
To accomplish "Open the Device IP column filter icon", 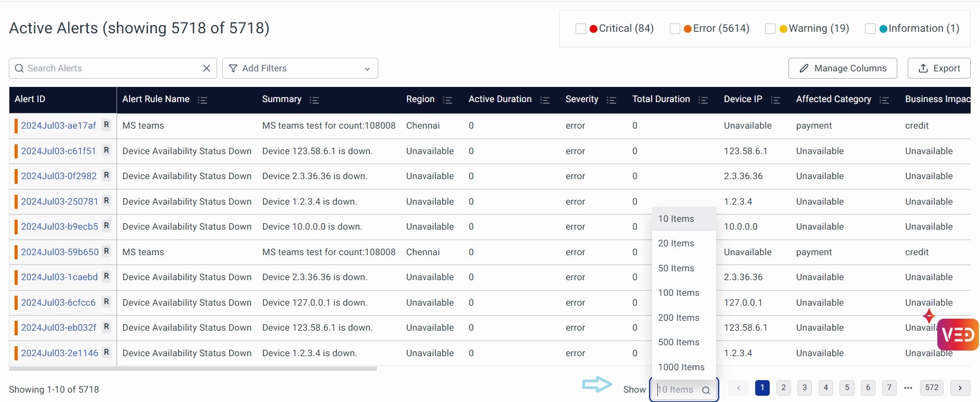I will tap(775, 100).
